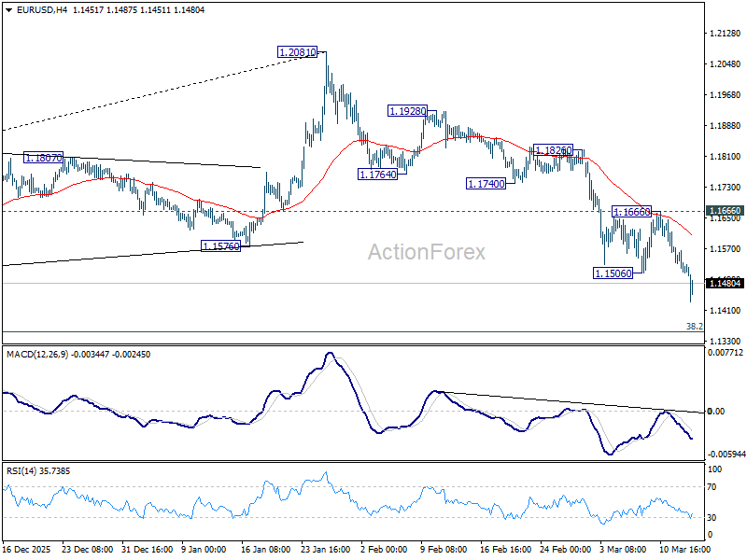Click the MACD -0.005944 scale value
Image resolution: width=747 pixels, height=560 pixels.
(x=726, y=455)
